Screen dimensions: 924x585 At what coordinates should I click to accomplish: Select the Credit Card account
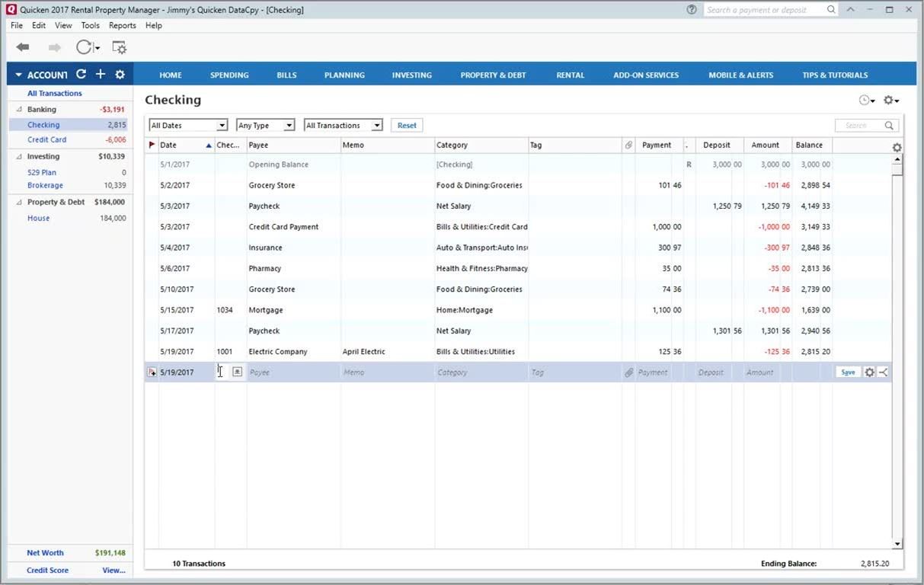tap(46, 140)
